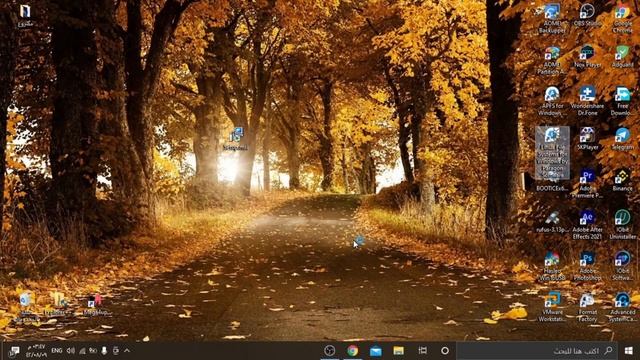Select the Hasleo WinToUSB shortcut
Screen dimensions: 640x360
552,266
